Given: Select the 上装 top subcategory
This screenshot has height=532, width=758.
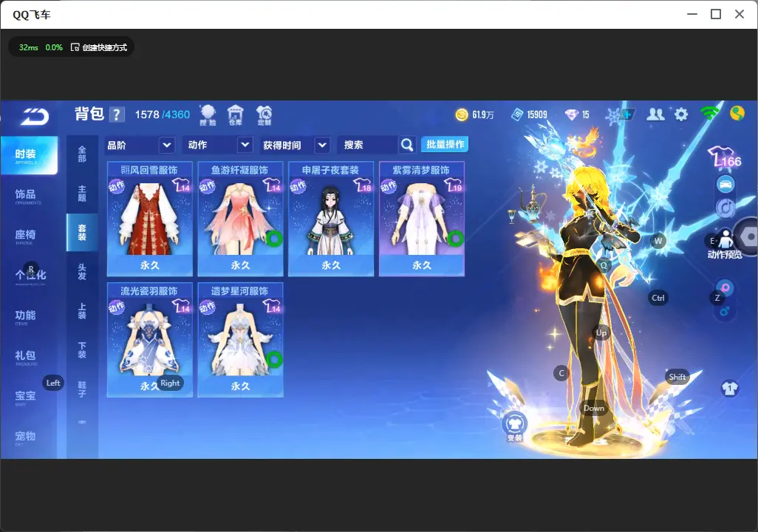Looking at the screenshot, I should click(82, 310).
